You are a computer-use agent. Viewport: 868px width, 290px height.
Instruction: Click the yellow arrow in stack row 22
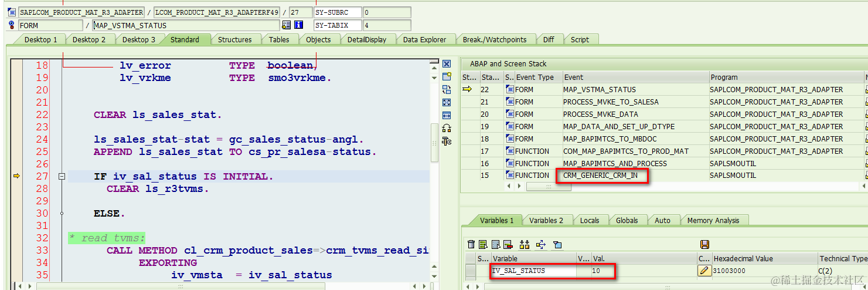coord(467,89)
